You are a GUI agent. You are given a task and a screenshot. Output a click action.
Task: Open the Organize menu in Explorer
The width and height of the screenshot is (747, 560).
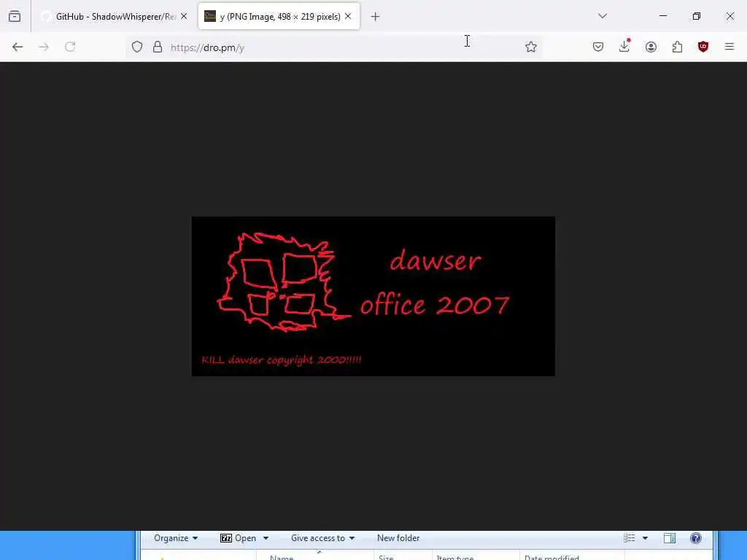(x=175, y=538)
